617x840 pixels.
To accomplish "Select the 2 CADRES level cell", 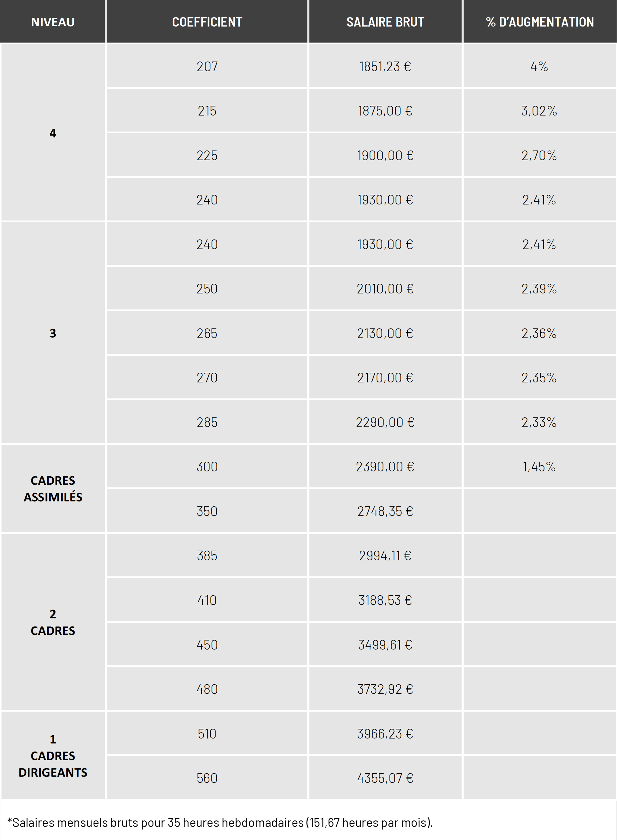I will pos(53,622).
